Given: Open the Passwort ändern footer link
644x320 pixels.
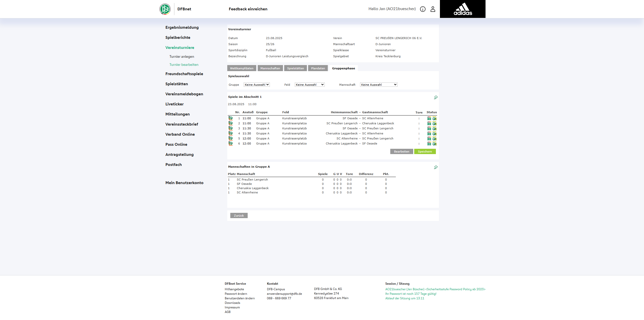Looking at the screenshot, I should (236, 294).
